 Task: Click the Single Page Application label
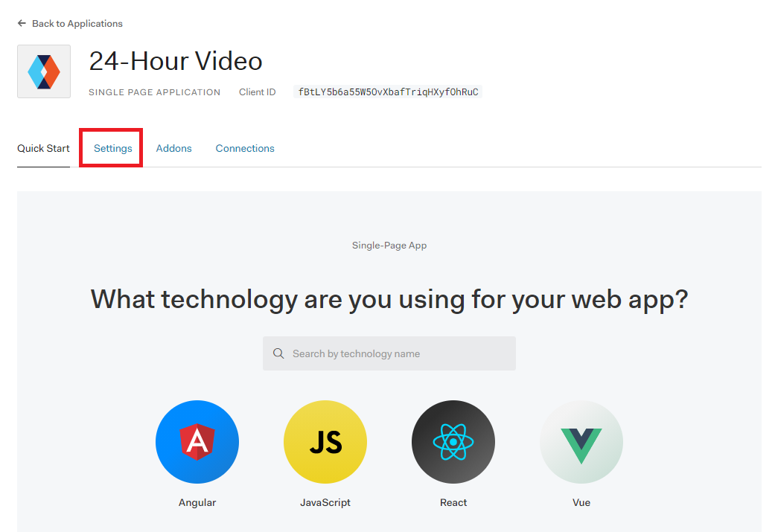[154, 92]
